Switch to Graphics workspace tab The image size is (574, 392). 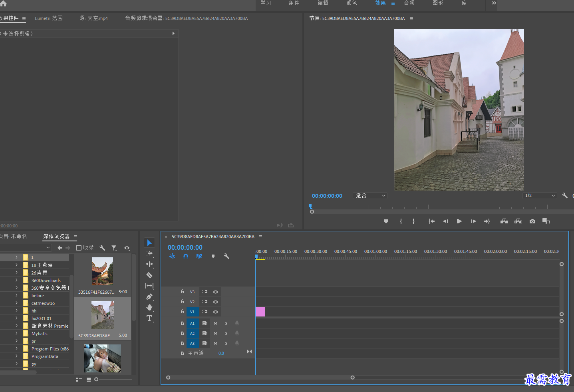[438, 3]
